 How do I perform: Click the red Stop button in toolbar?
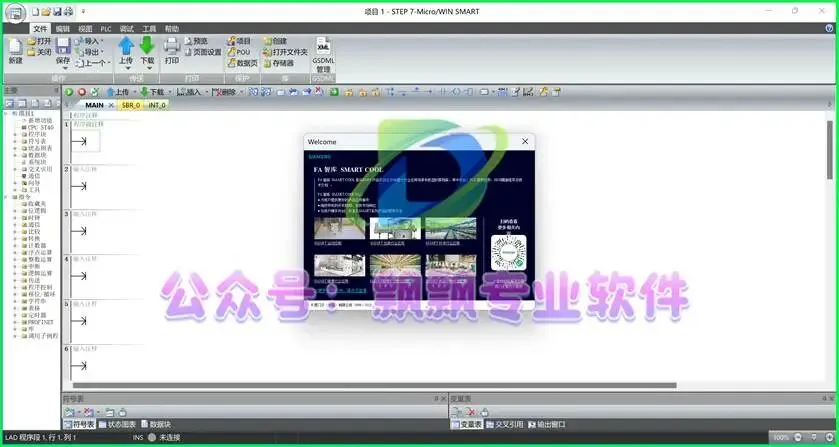click(x=82, y=92)
